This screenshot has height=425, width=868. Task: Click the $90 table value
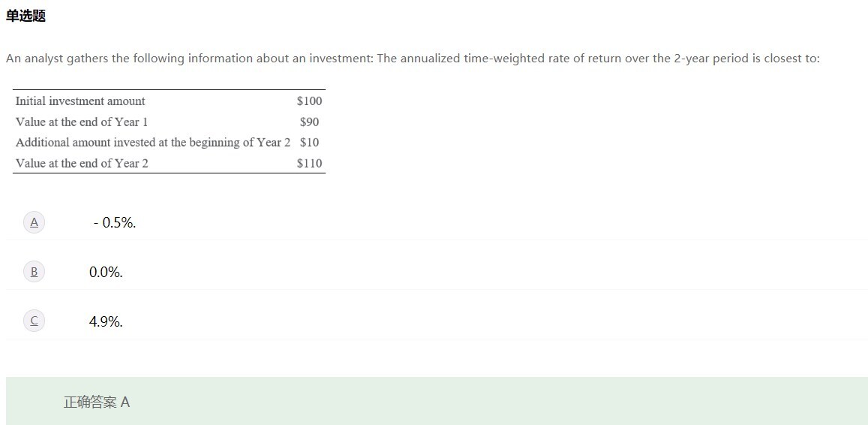click(309, 122)
